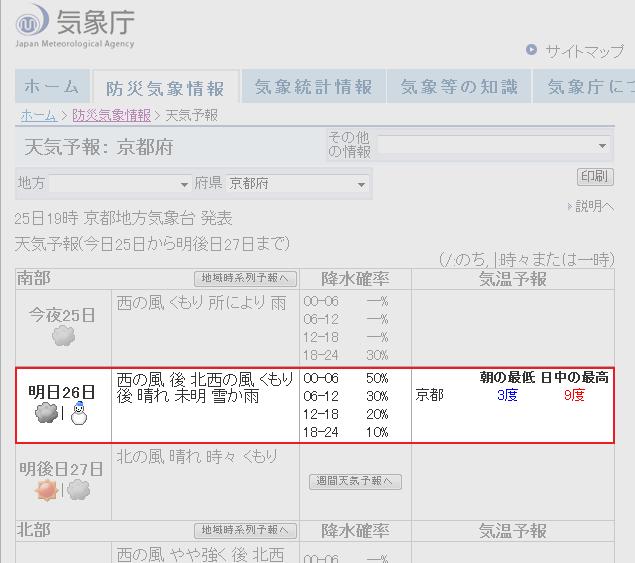Open 週間天気予報へ weekly forecast button
The image size is (635, 563).
[x=355, y=481]
